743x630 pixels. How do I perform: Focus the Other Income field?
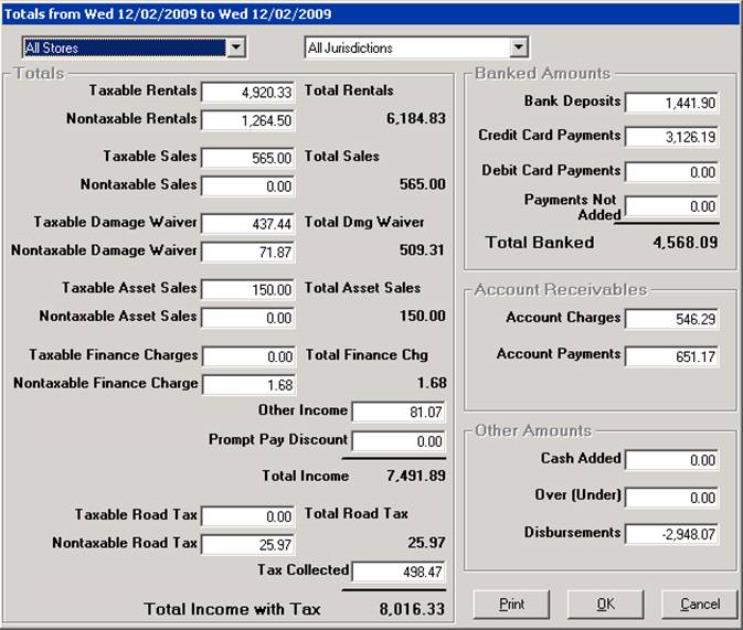[x=398, y=412]
